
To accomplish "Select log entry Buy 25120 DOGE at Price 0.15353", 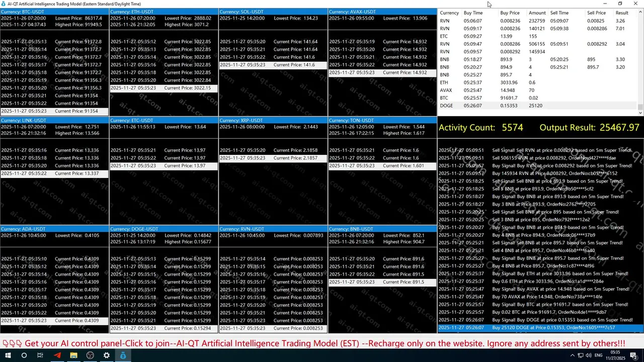I will tap(540, 328).
